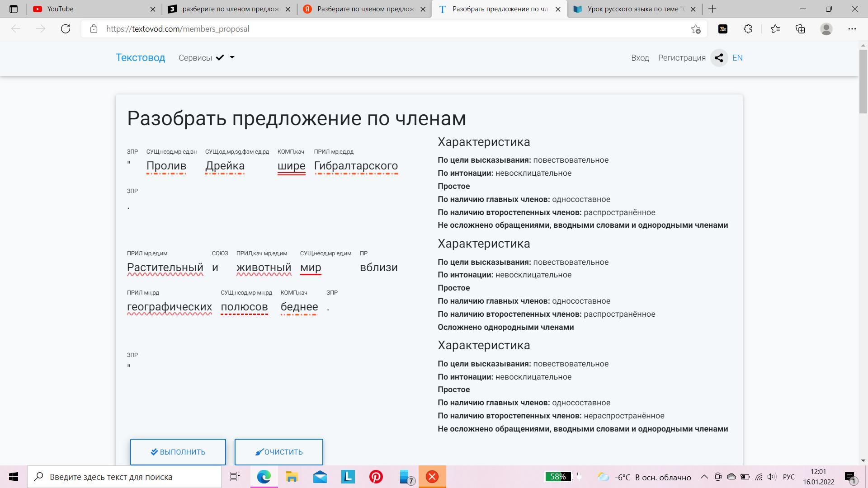Open the browser Extensions puzzle icon
The image size is (868, 488).
[x=748, y=29]
